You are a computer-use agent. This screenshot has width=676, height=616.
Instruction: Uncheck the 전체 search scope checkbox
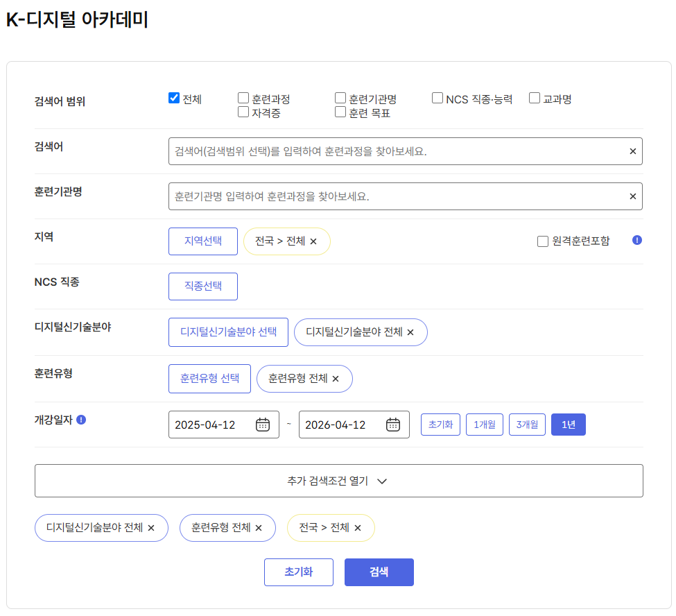click(174, 98)
